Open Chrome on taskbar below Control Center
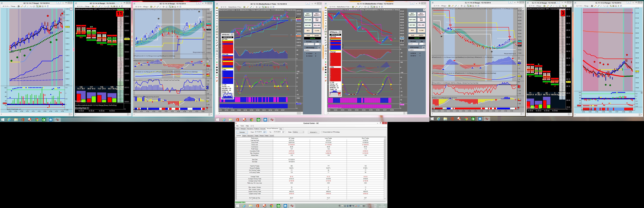Screen dimensions: 644x208 (271, 206)
